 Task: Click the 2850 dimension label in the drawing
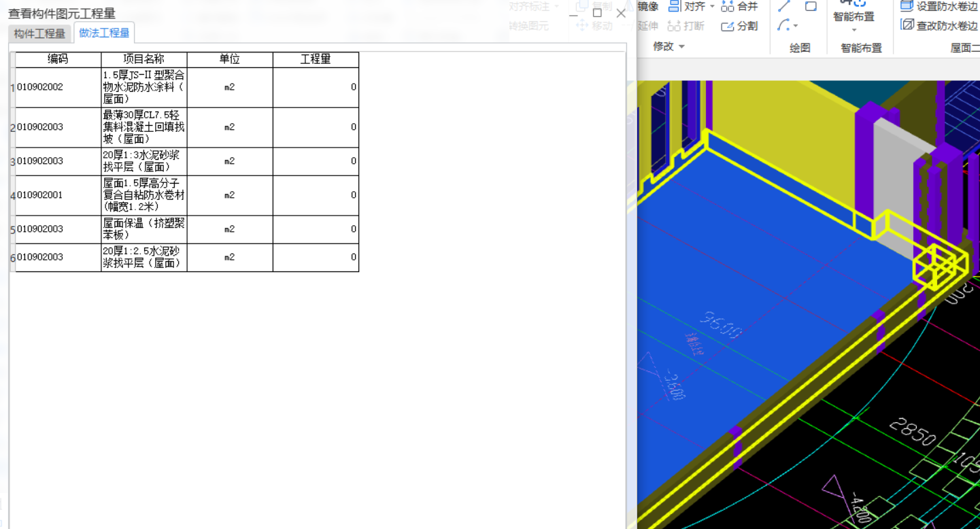click(913, 432)
